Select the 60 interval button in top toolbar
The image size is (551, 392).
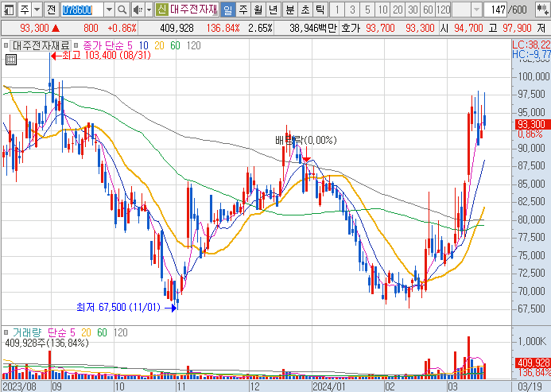[x=428, y=10]
